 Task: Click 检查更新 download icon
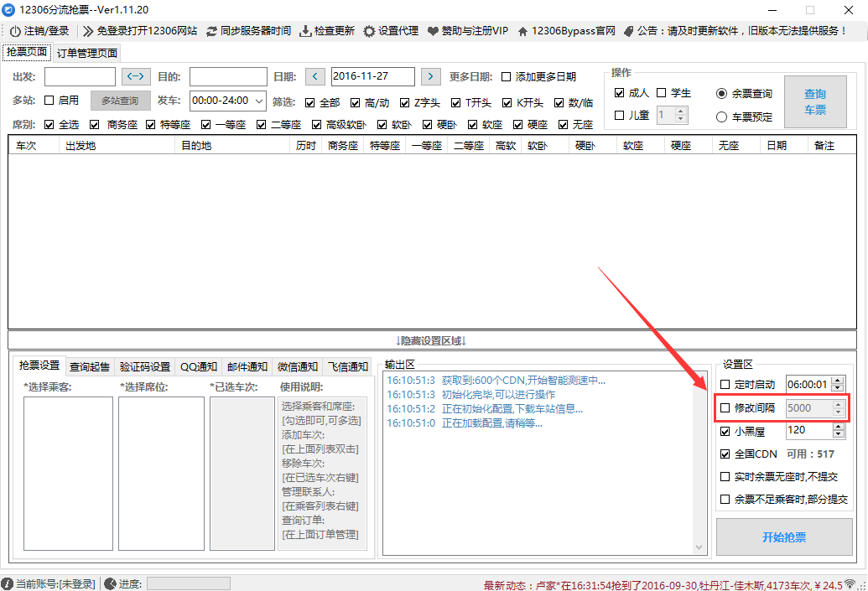point(305,32)
